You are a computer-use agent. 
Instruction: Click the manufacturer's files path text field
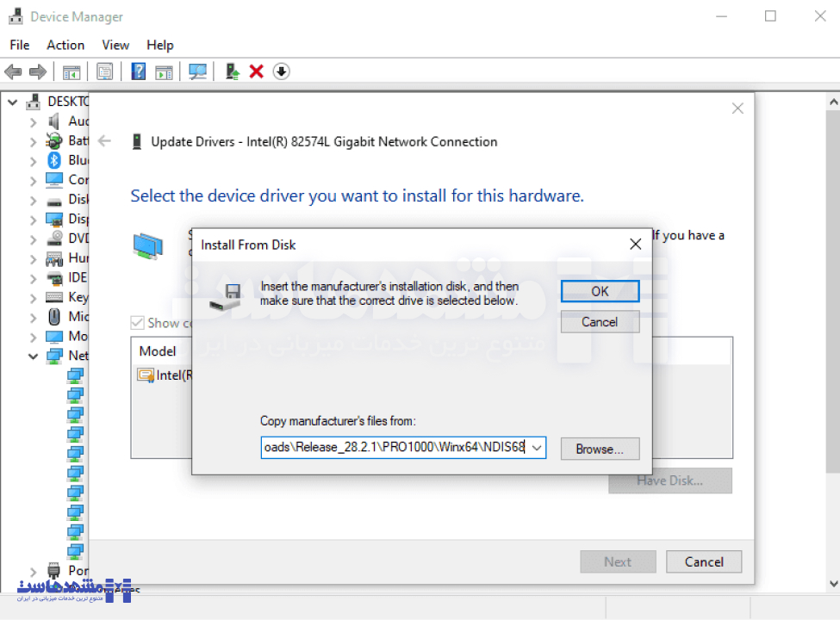[x=395, y=448]
